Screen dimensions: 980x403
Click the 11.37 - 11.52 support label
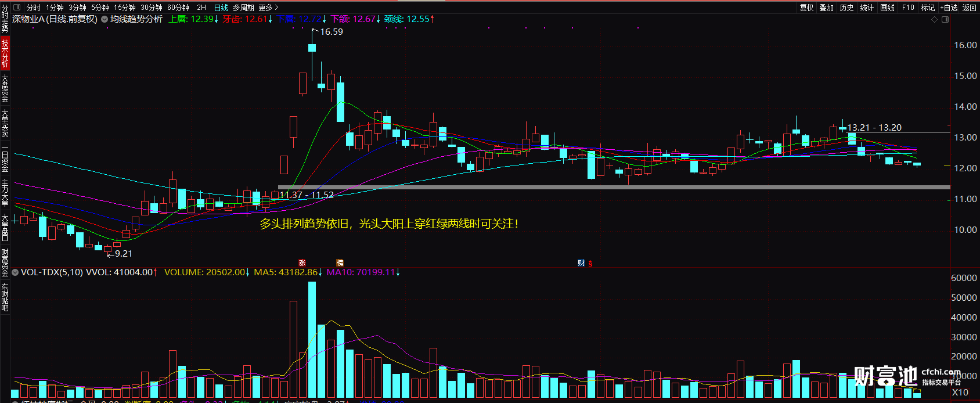point(307,195)
